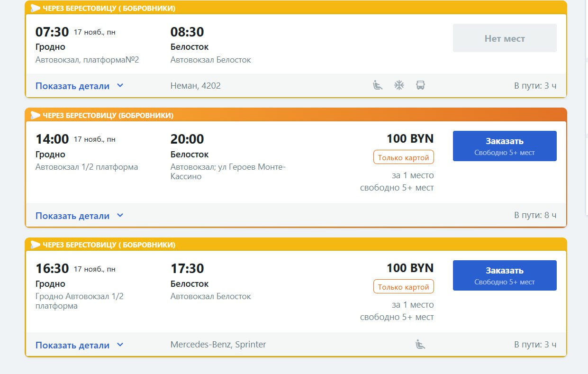The height and width of the screenshot is (374, 588).
Task: Expand details for the 14:00 trip
Action: click(x=79, y=216)
